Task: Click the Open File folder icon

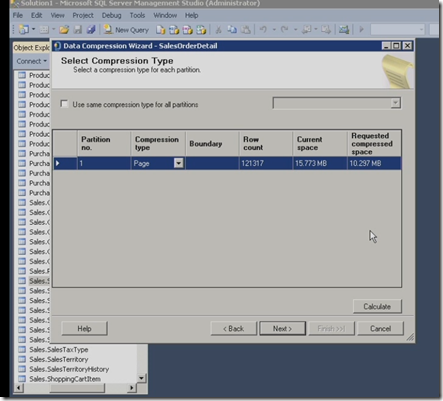Action: pyautogui.click(x=64, y=30)
